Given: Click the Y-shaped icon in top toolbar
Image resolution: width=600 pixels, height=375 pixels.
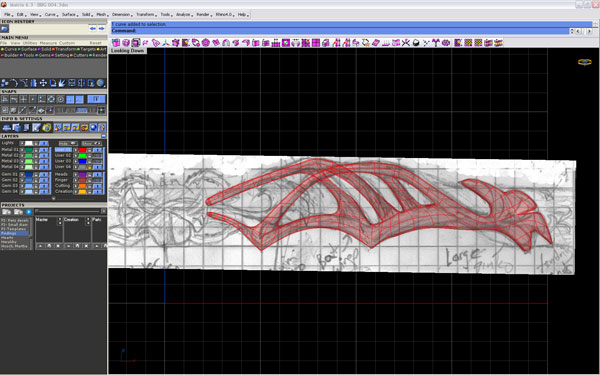Looking at the screenshot, I should point(436,43).
